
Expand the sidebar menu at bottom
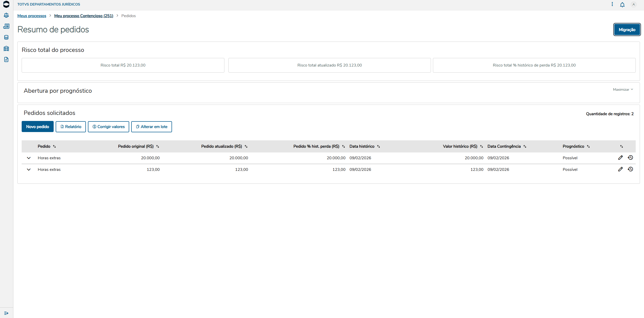point(6,313)
